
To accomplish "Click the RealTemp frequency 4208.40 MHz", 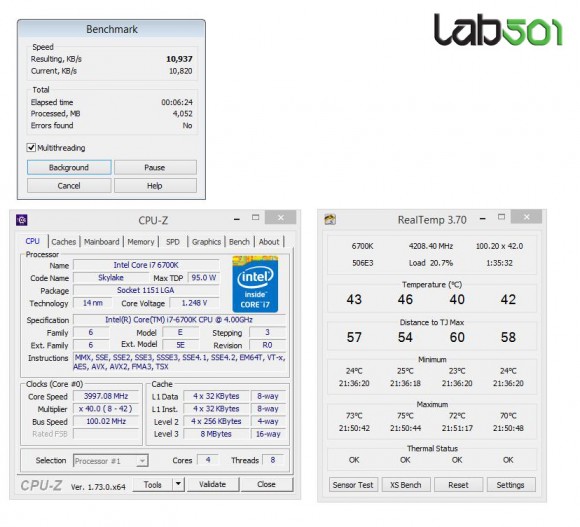I will coord(431,246).
